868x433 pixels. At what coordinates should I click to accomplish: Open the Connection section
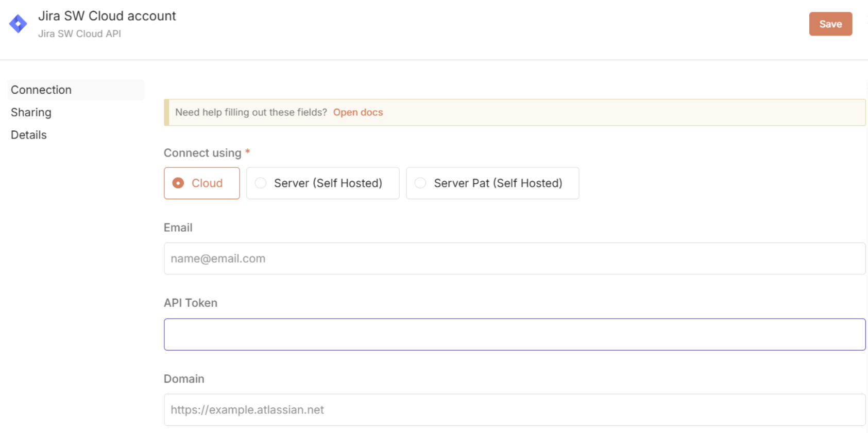(x=76, y=90)
